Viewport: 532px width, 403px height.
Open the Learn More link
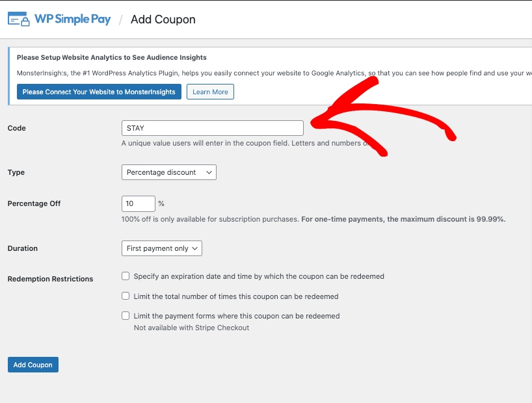tap(210, 92)
